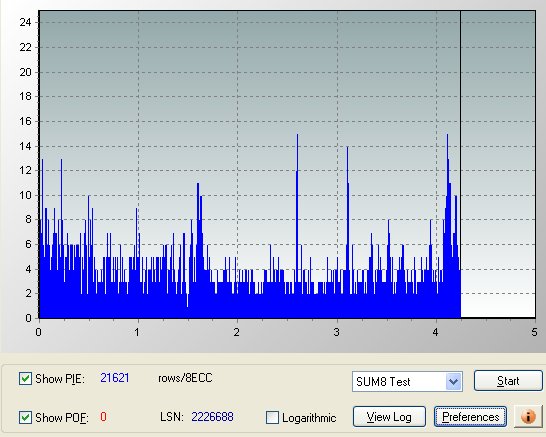The width and height of the screenshot is (546, 437).
Task: Click the blue peak cluster near 1.6
Action: [199, 244]
